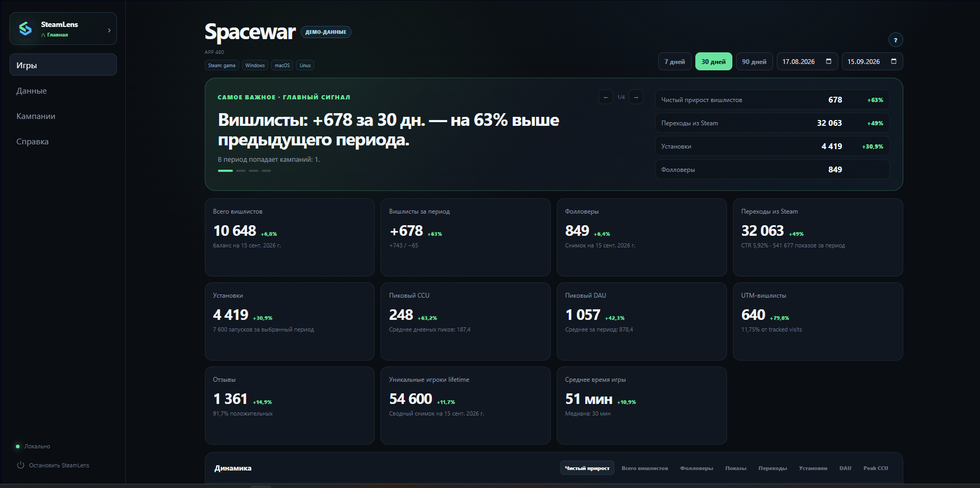980x488 pixels.
Task: Click the SteamLens logo icon
Action: 25,29
